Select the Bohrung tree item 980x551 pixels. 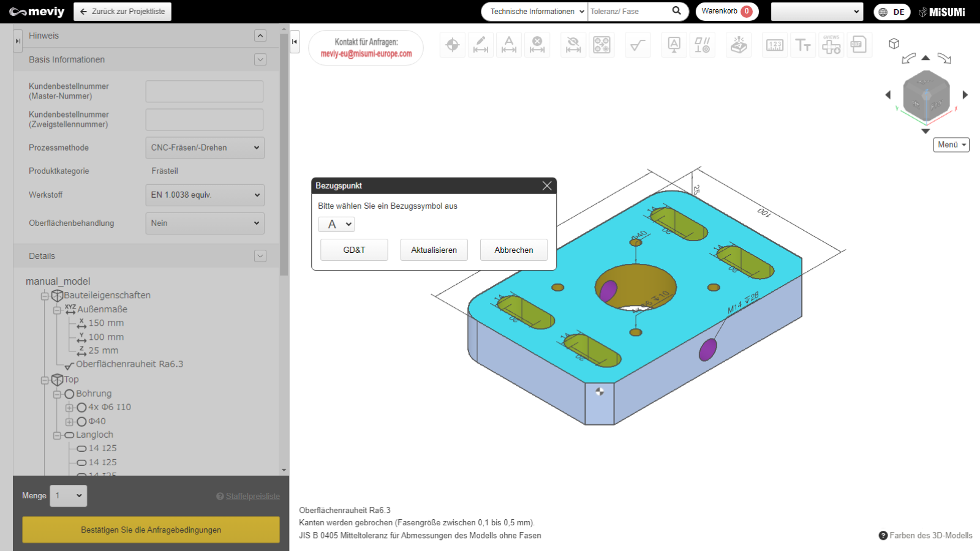[94, 394]
